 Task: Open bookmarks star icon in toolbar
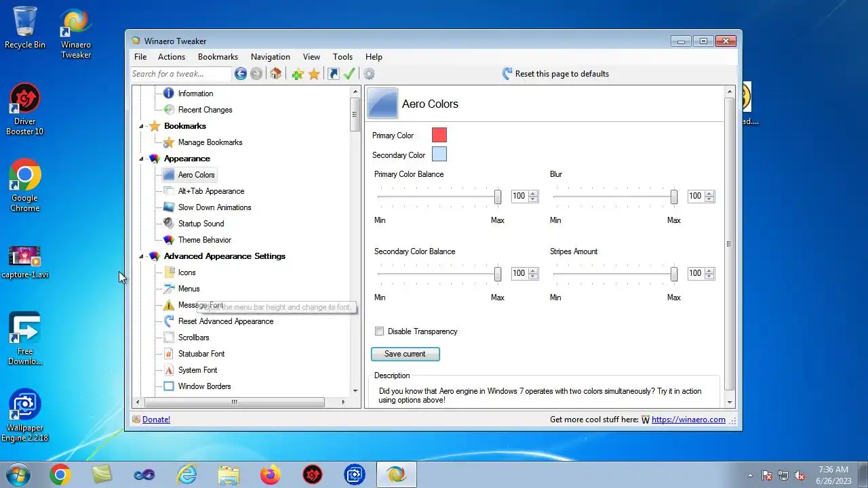(314, 74)
